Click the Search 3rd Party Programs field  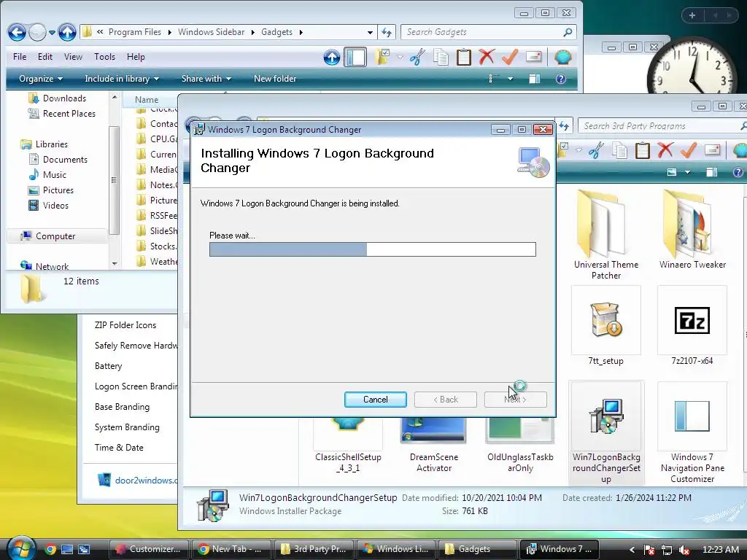point(662,126)
